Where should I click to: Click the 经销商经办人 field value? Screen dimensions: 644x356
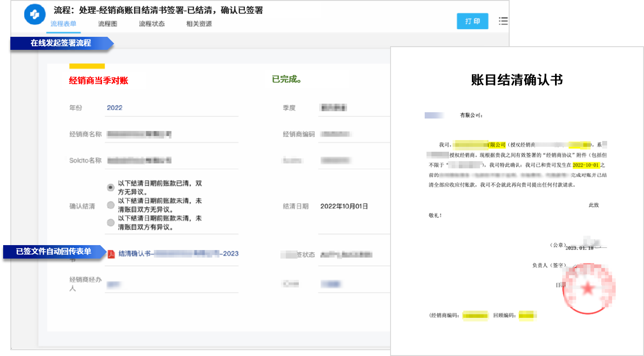pos(115,284)
